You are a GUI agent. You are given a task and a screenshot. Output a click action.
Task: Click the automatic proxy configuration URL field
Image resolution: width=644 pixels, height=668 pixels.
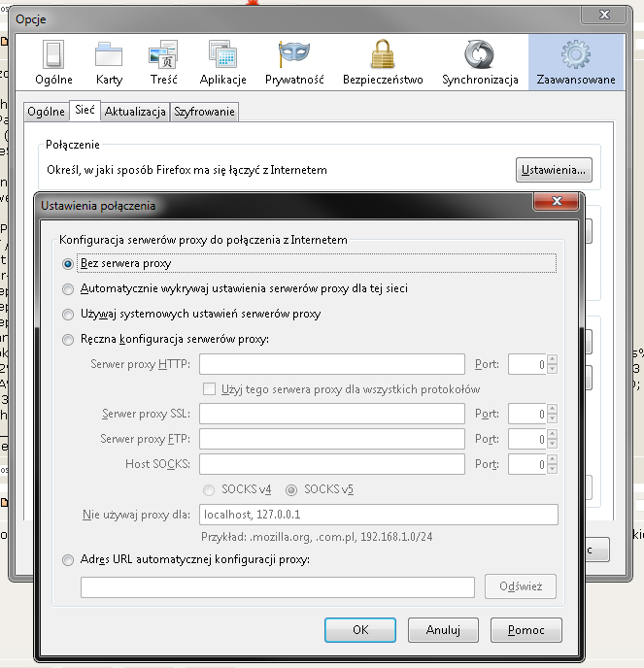coord(277,586)
